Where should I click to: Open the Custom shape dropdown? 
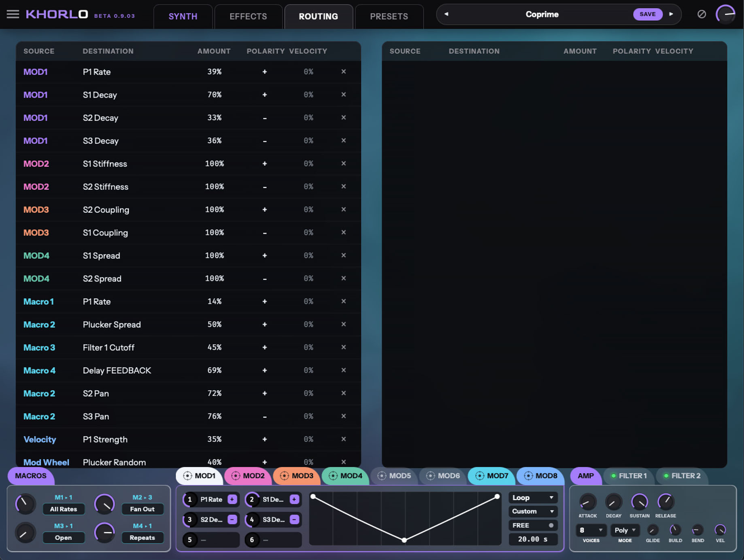click(x=533, y=511)
